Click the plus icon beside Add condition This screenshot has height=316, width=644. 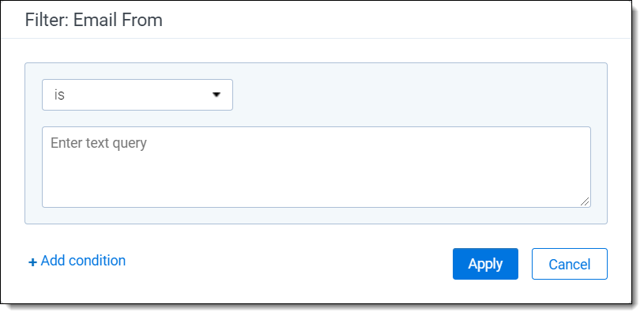point(32,262)
